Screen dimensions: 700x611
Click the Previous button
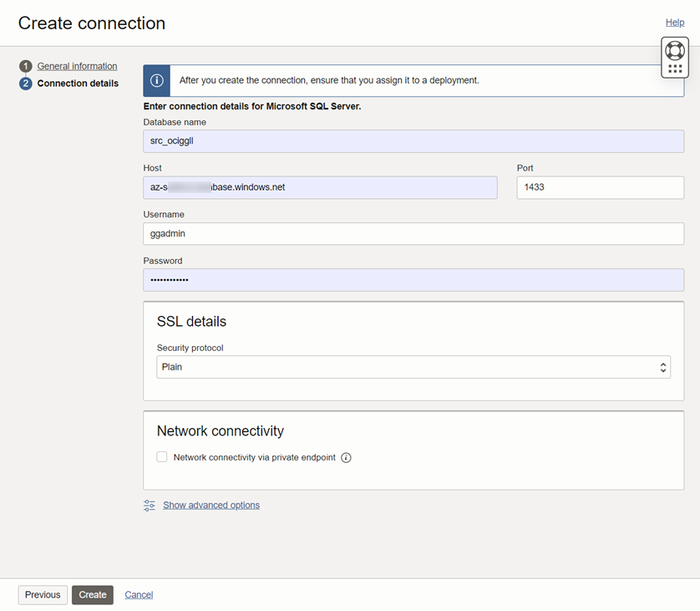pyautogui.click(x=42, y=594)
